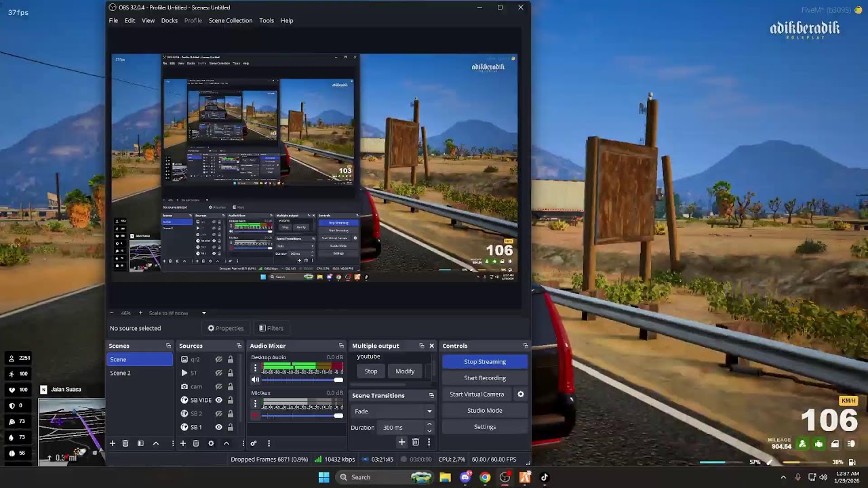The height and width of the screenshot is (488, 868).
Task: Open the Tools menu
Action: coord(267,20)
